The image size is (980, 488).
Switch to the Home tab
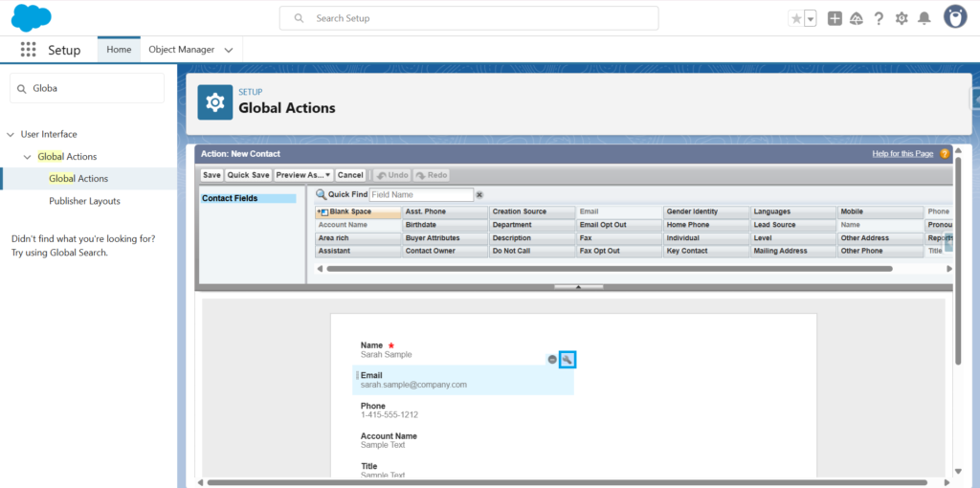click(x=119, y=50)
